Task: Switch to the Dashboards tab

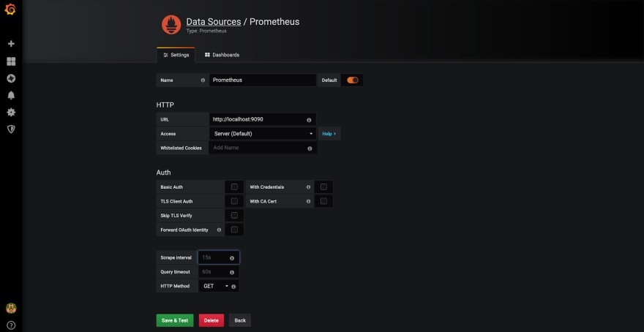Action: click(x=222, y=55)
